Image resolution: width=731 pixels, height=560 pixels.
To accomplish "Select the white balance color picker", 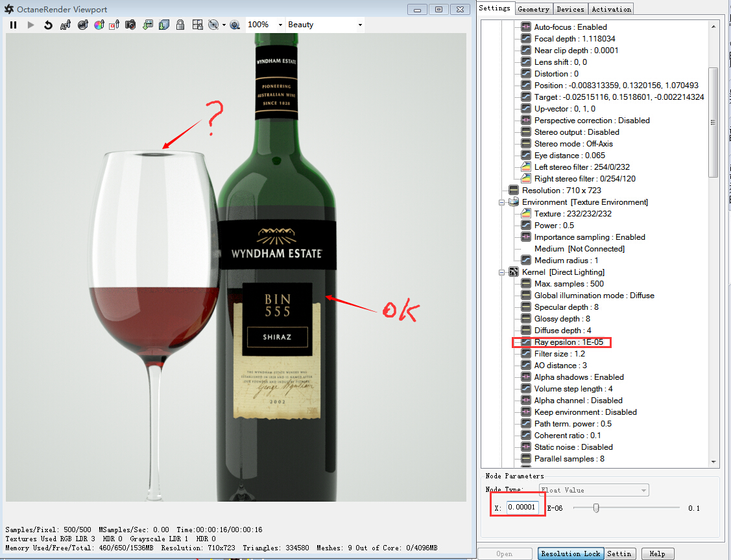I will tap(99, 25).
